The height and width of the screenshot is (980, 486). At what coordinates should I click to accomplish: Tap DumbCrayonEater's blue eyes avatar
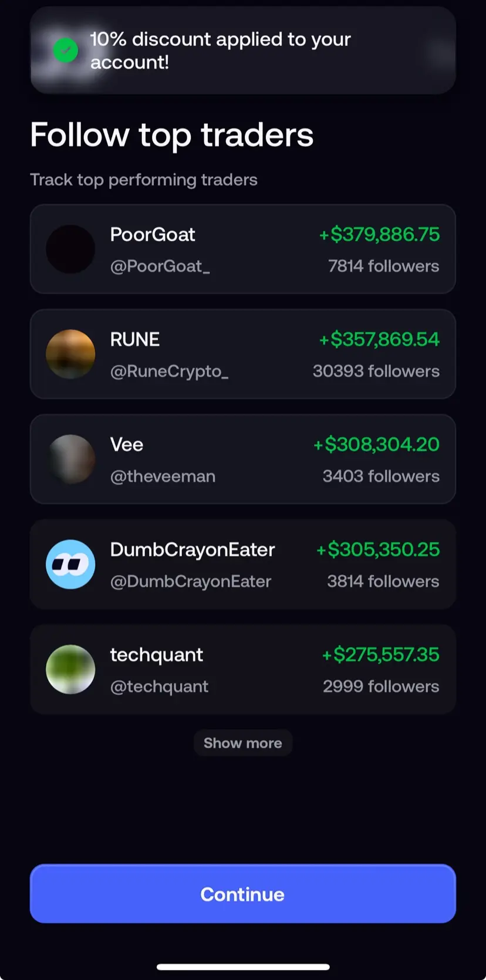coord(70,564)
